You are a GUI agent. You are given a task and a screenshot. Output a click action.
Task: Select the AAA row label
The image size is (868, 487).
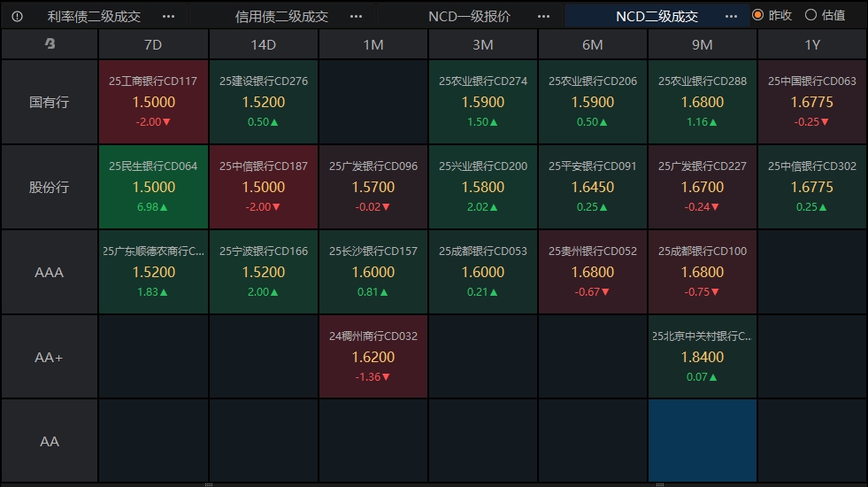tap(50, 272)
